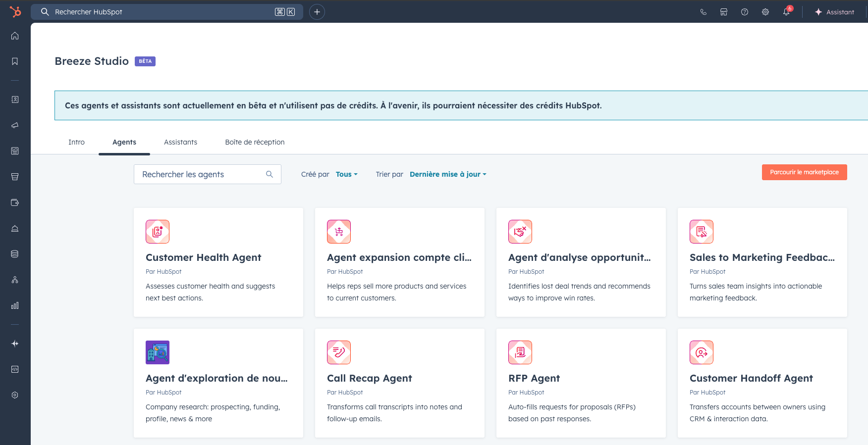
Task: Open the Boîte de réception tab
Action: pos(255,142)
